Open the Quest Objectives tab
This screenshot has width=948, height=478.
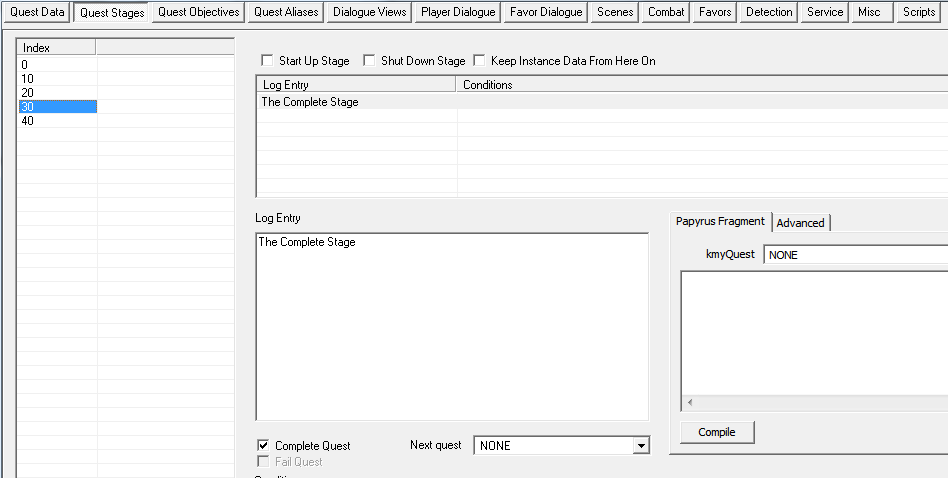[199, 12]
